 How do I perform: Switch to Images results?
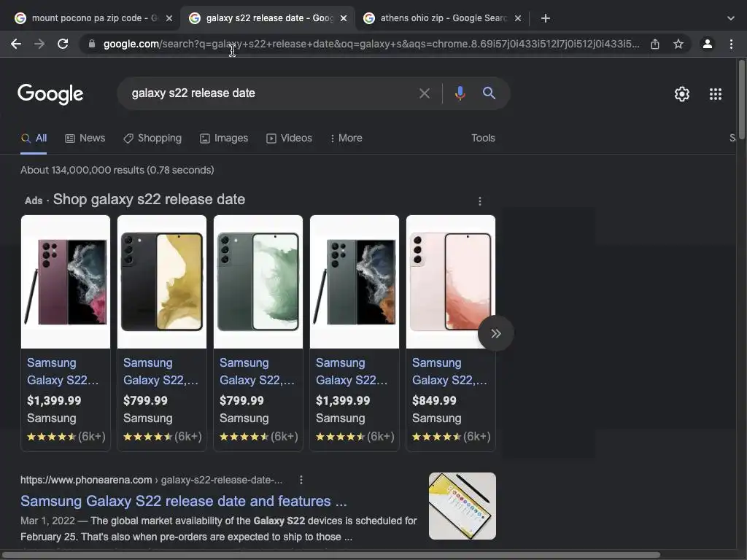click(x=224, y=138)
